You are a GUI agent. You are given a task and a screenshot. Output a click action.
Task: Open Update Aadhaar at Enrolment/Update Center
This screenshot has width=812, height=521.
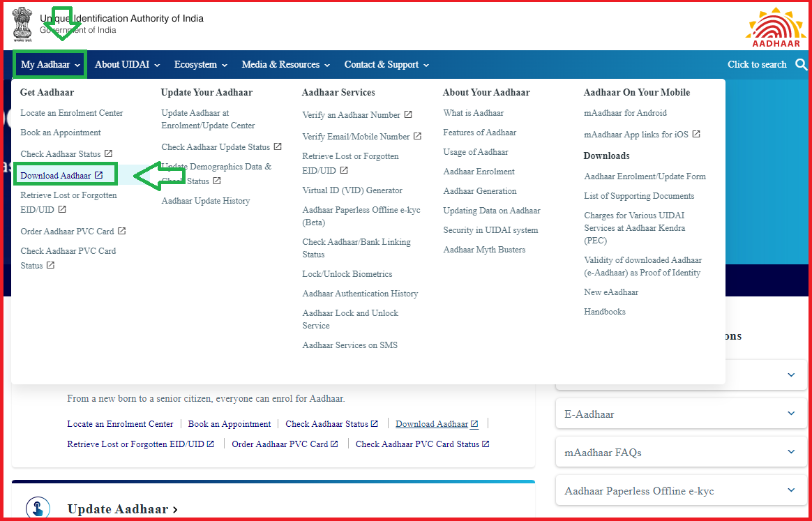[208, 119]
